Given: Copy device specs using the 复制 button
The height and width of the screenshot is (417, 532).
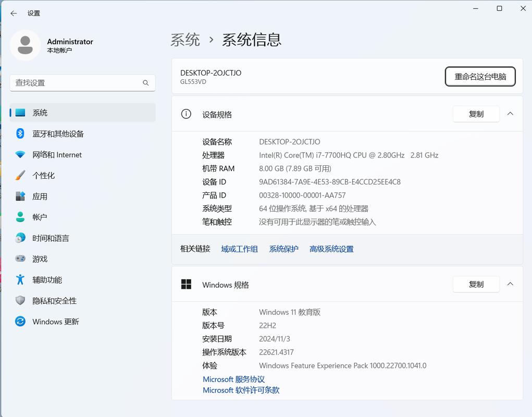Looking at the screenshot, I should [476, 114].
